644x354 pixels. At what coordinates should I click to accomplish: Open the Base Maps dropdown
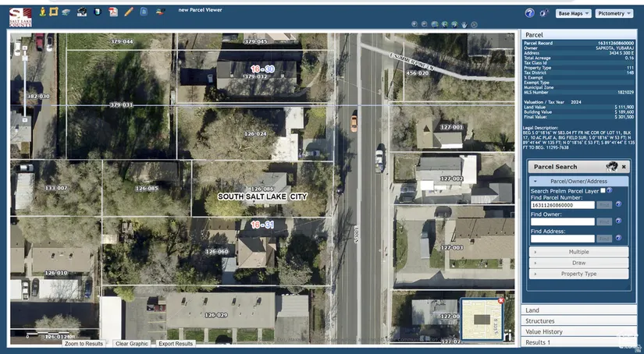tap(573, 13)
